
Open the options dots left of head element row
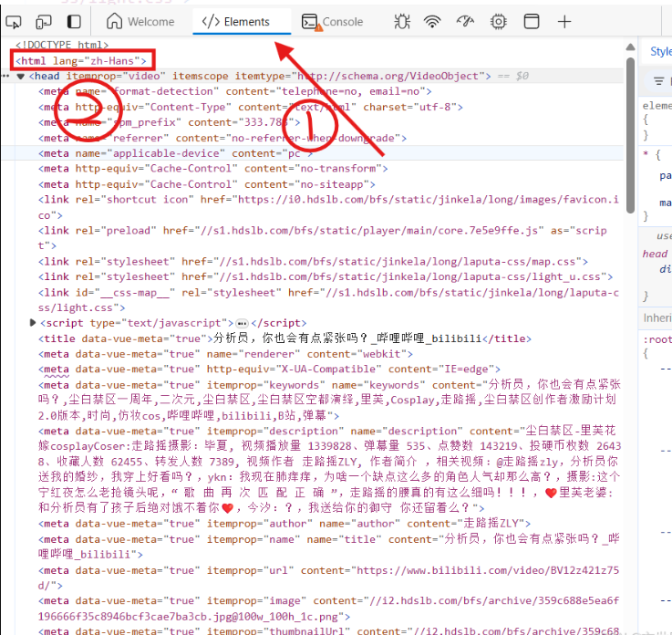(x=5, y=76)
